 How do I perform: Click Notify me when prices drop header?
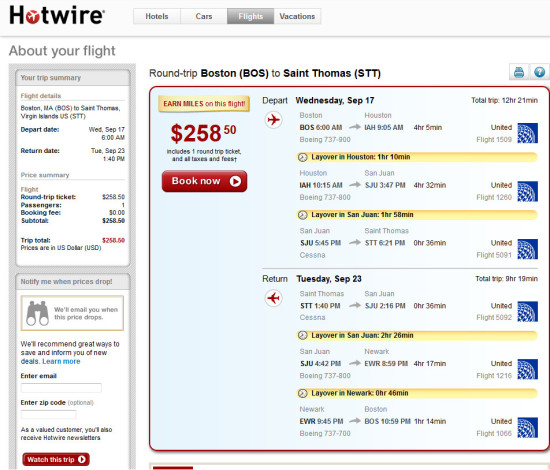[x=73, y=282]
